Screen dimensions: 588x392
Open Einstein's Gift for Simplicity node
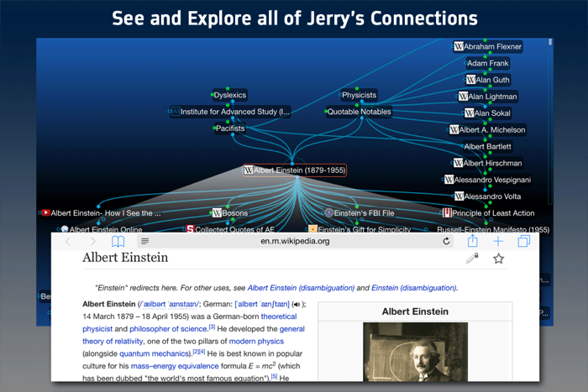point(360,229)
